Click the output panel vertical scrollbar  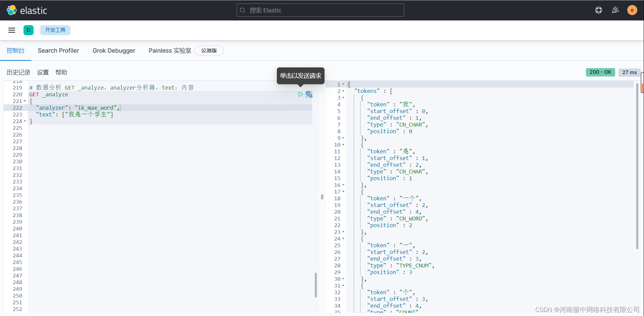click(x=637, y=166)
